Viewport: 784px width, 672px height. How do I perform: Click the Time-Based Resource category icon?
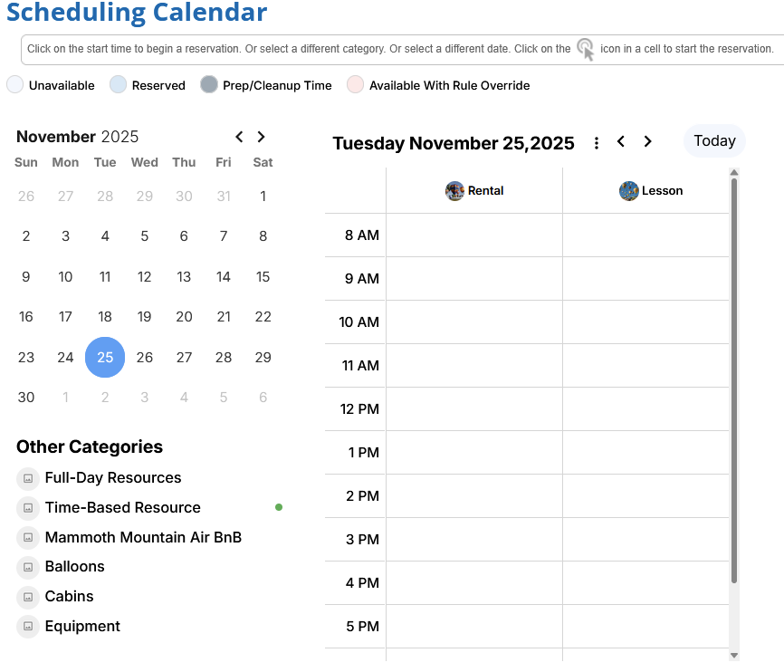[28, 508]
